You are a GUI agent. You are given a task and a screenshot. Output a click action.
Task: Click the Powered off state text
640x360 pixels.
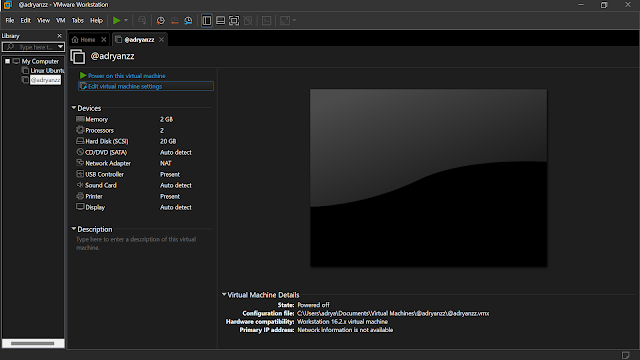coord(313,305)
